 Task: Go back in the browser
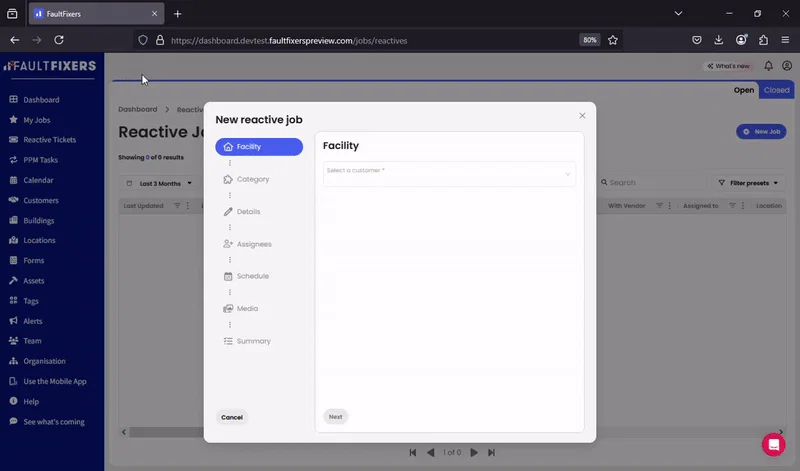tap(14, 40)
